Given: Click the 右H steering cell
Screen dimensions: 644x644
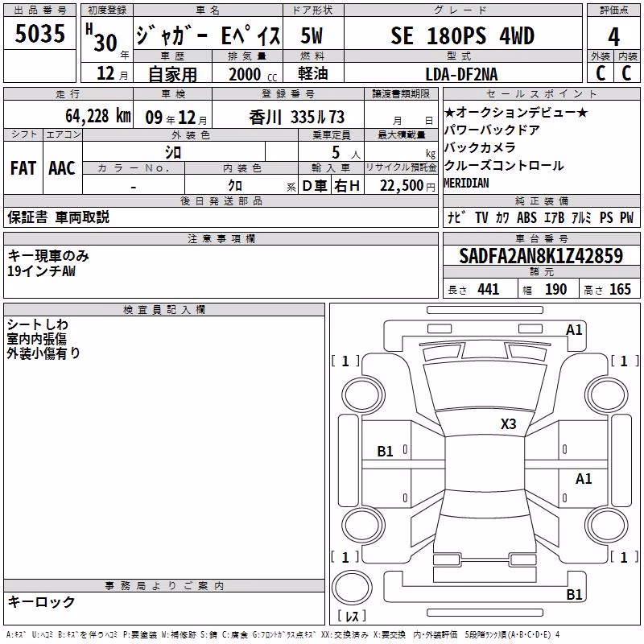Looking at the screenshot, I should click(x=347, y=186).
